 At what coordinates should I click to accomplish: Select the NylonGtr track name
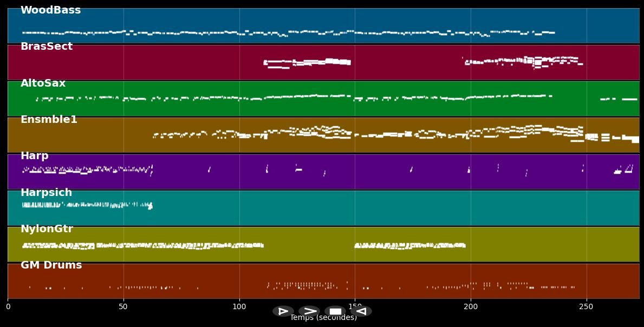click(47, 229)
